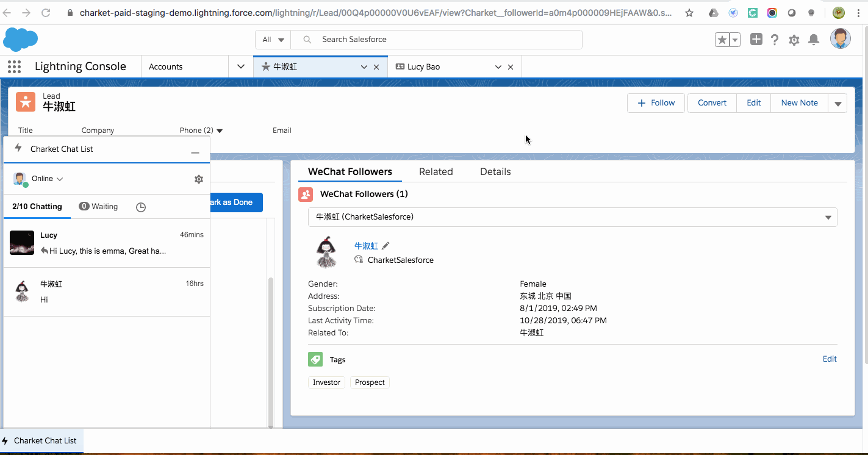Screen dimensions: 868x455
Task: Click the browser forward arrow
Action: click(x=26, y=12)
